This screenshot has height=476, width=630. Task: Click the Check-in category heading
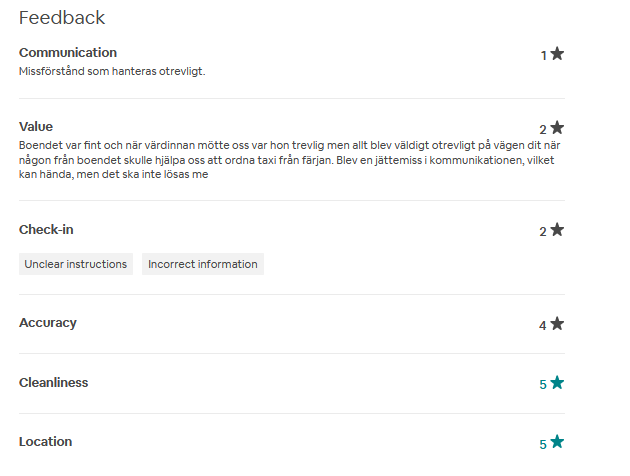coord(46,229)
